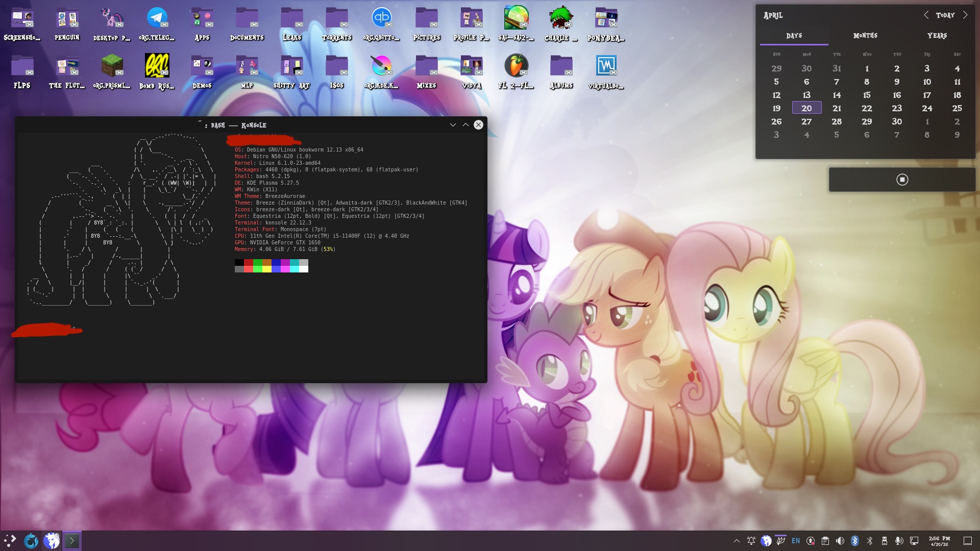The width and height of the screenshot is (980, 551).
Task: Click the 'Host: Nitro N50-620' line in Konsole
Action: pos(273,157)
